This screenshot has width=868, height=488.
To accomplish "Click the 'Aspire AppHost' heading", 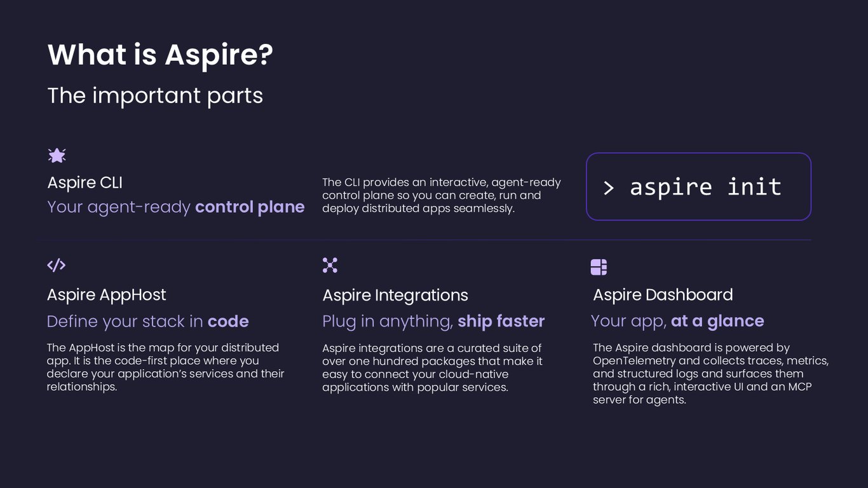I will (106, 295).
